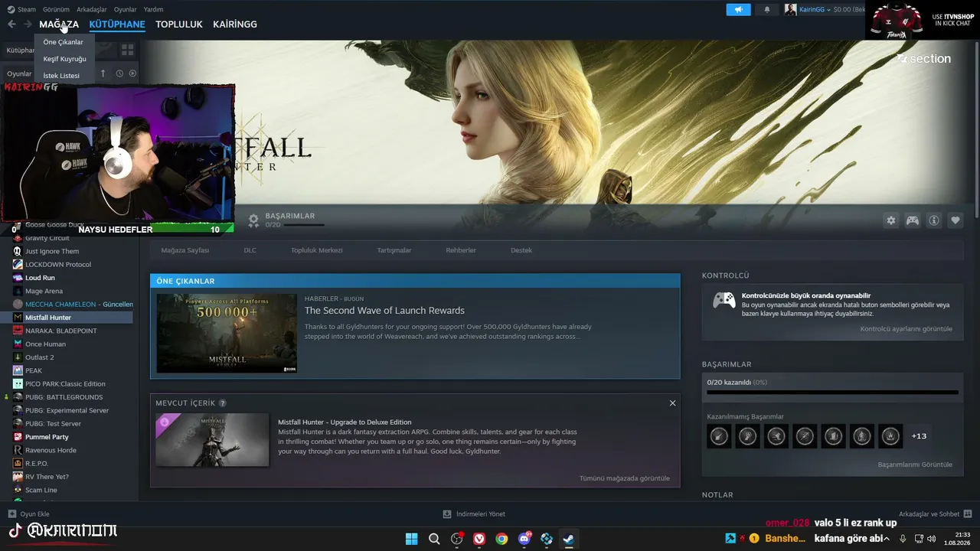Open Destek support link

coord(521,250)
